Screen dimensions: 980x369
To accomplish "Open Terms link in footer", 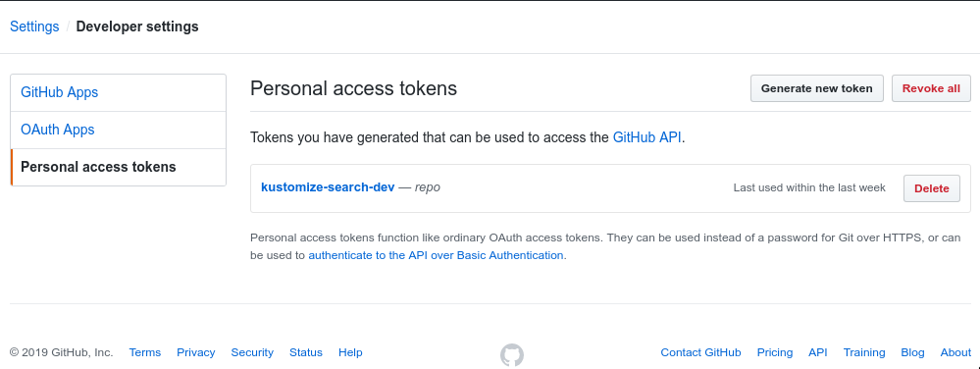I will tap(145, 352).
